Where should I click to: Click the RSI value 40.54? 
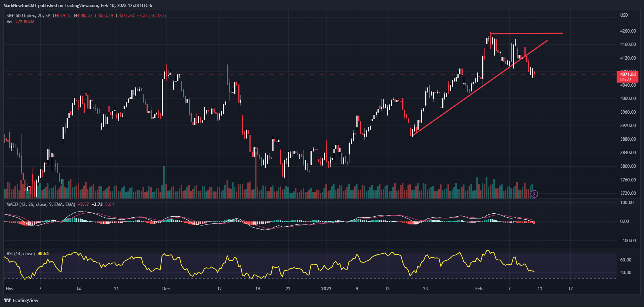click(43, 254)
